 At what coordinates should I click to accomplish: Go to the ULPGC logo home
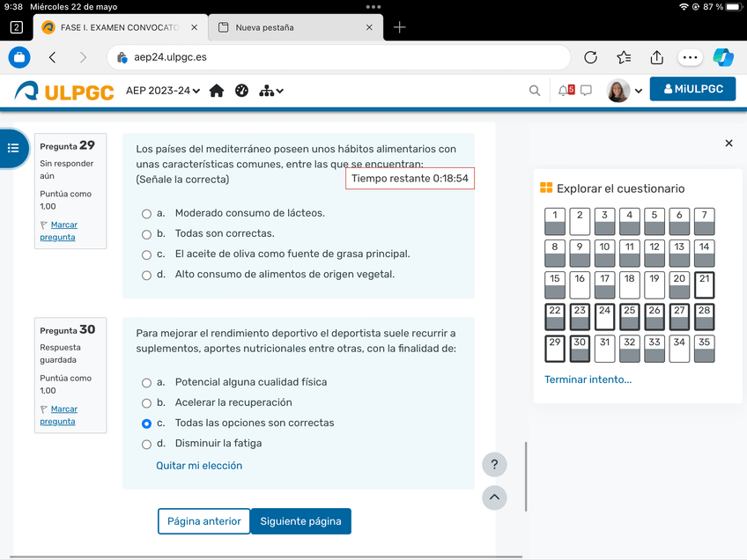tap(64, 91)
